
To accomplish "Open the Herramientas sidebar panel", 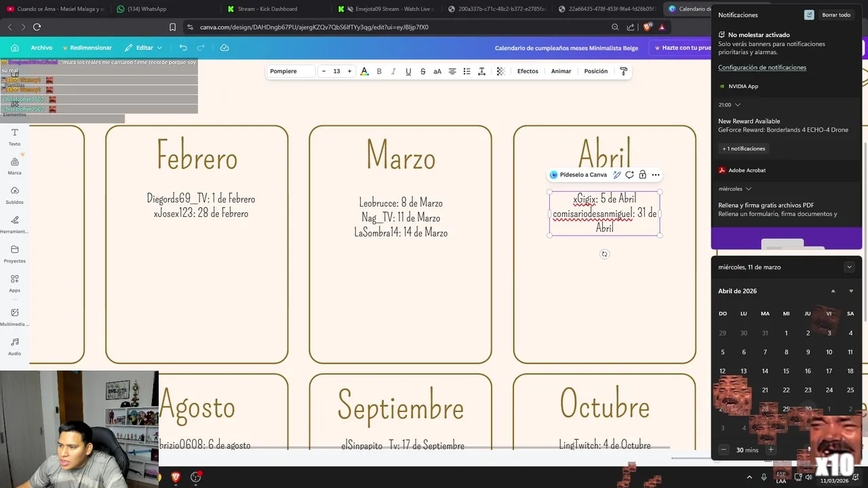I will point(14,224).
